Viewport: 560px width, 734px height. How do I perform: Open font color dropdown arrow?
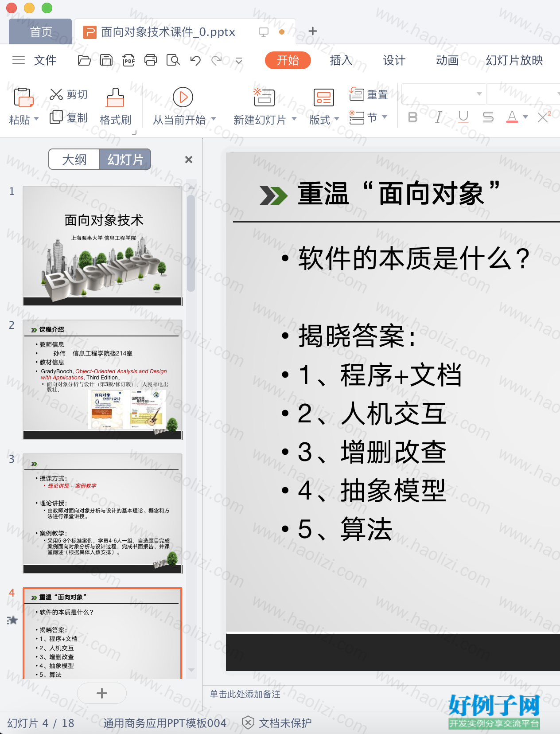[x=525, y=117]
